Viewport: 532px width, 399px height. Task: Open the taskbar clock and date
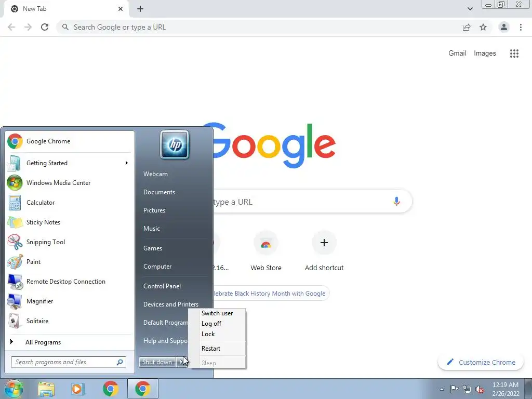tap(506, 389)
